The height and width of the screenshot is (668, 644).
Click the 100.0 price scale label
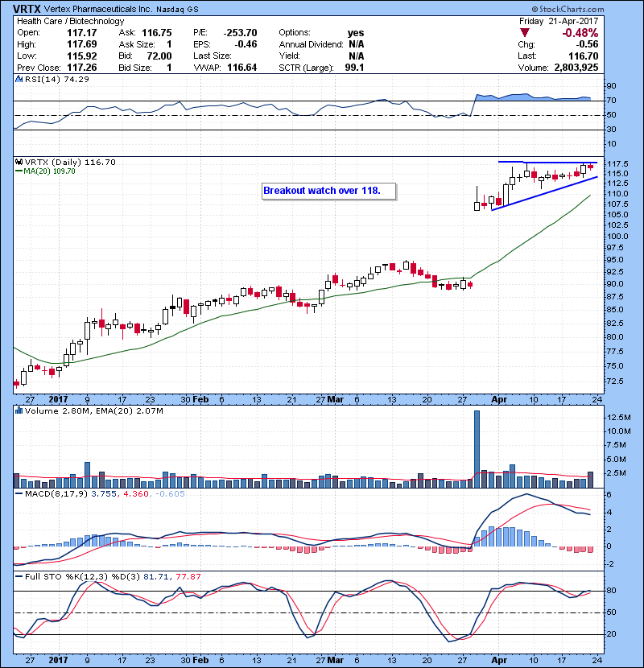coord(617,237)
